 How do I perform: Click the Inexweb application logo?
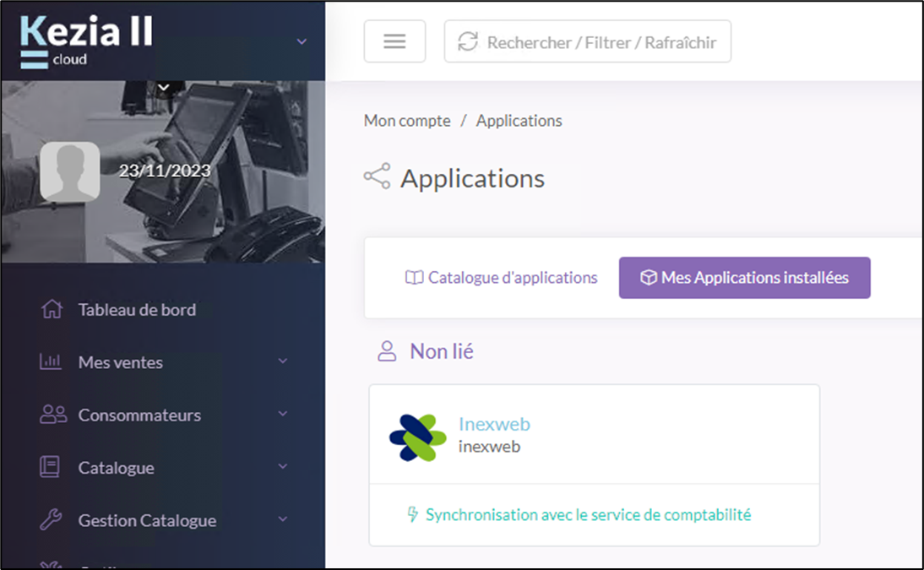[x=417, y=437]
